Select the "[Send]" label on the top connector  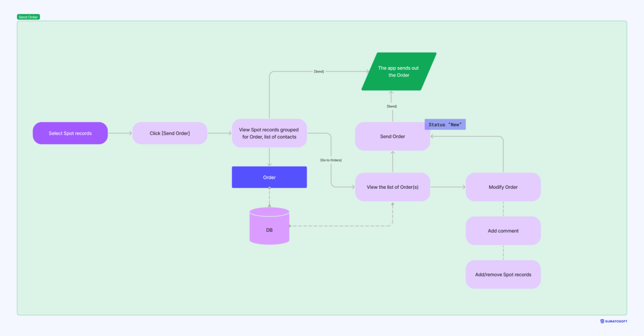coord(318,71)
